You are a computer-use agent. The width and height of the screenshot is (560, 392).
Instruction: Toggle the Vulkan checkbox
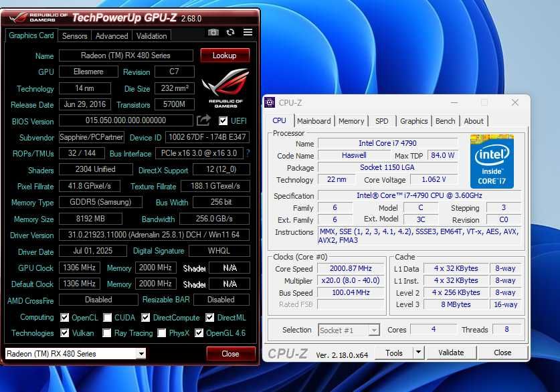[x=65, y=332]
